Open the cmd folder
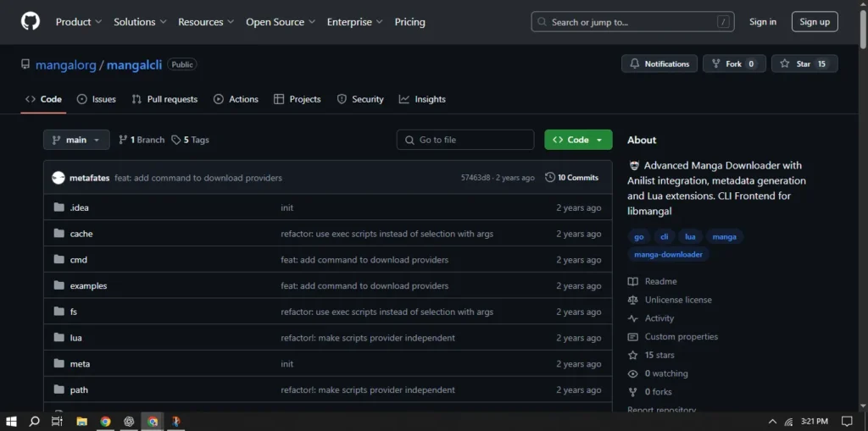 [78, 260]
